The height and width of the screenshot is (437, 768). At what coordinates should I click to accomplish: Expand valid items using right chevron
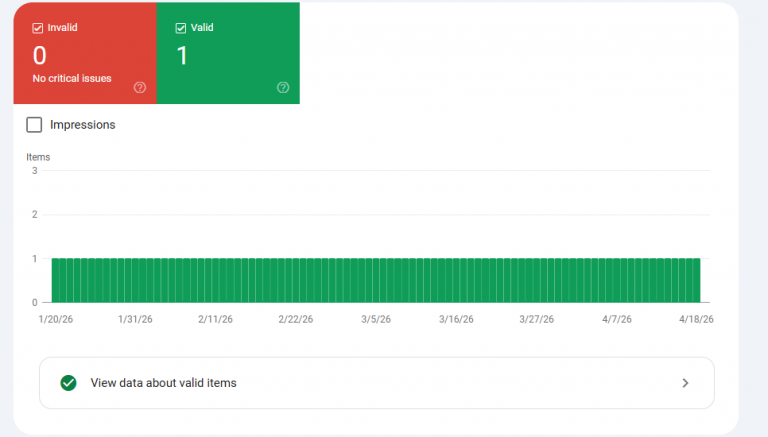(685, 382)
